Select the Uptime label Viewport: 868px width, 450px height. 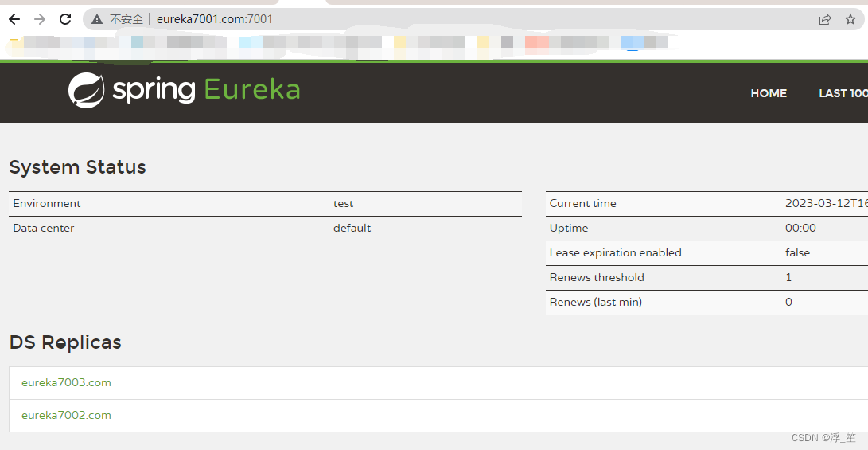569,228
